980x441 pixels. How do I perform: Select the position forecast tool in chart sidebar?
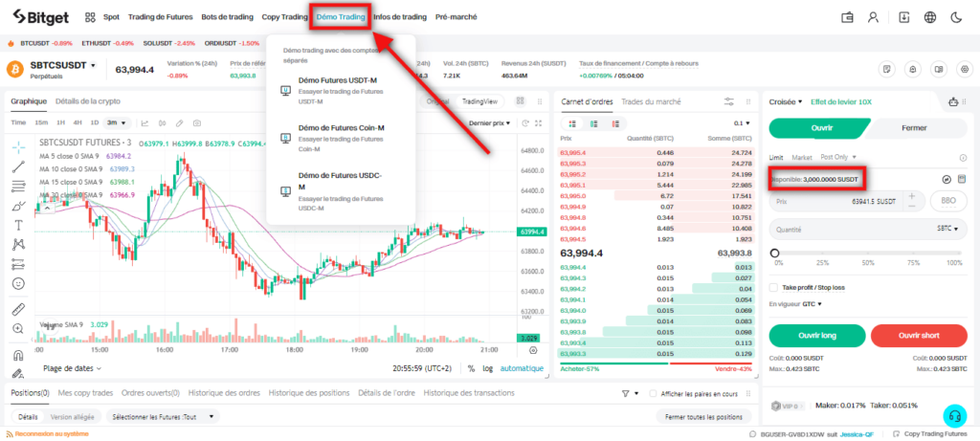(x=19, y=264)
